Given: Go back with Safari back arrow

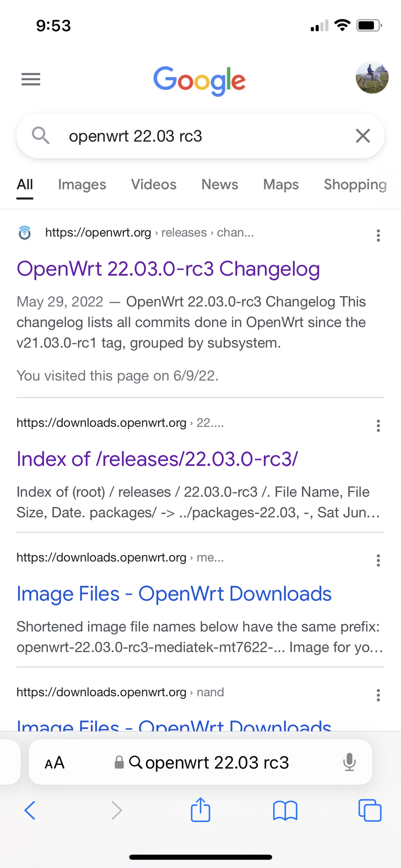Looking at the screenshot, I should click(x=30, y=810).
